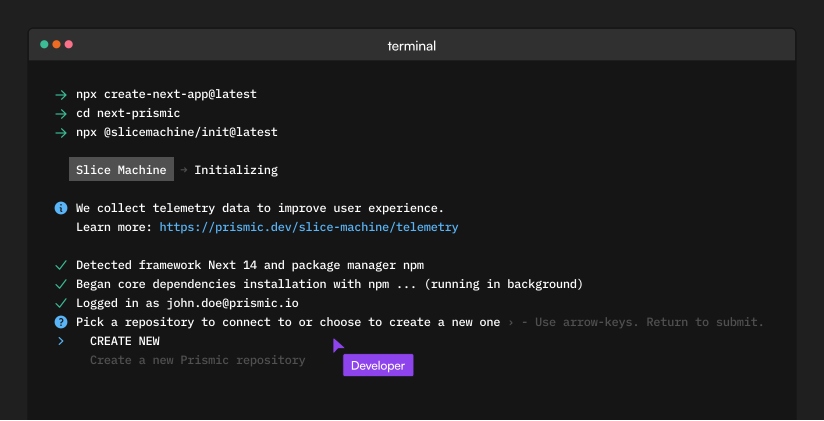This screenshot has width=824, height=421.
Task: Click the "Logged in as john.doe@prismic.io" line
Action: [188, 303]
